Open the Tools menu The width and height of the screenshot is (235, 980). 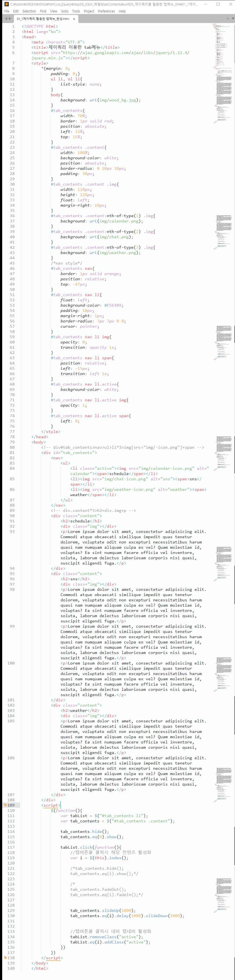(x=76, y=11)
